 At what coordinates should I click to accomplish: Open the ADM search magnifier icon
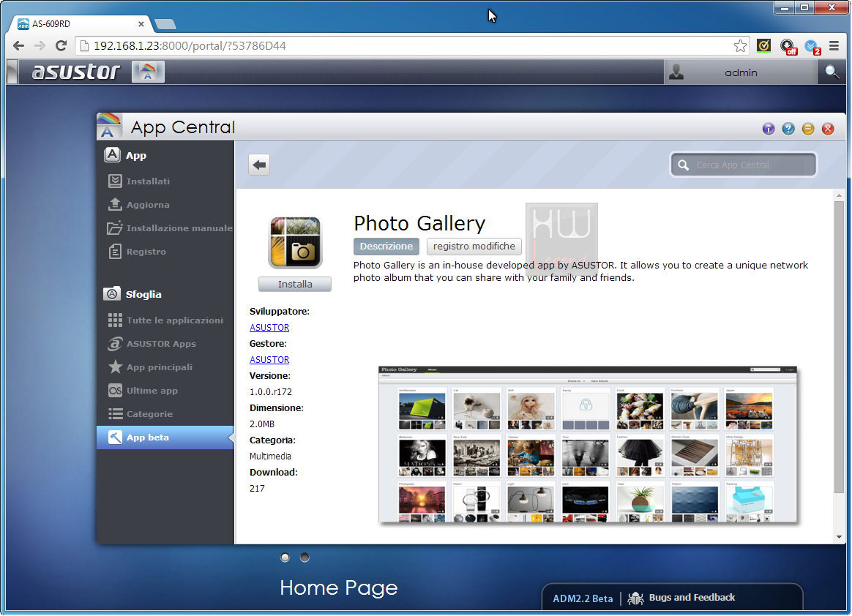[832, 72]
